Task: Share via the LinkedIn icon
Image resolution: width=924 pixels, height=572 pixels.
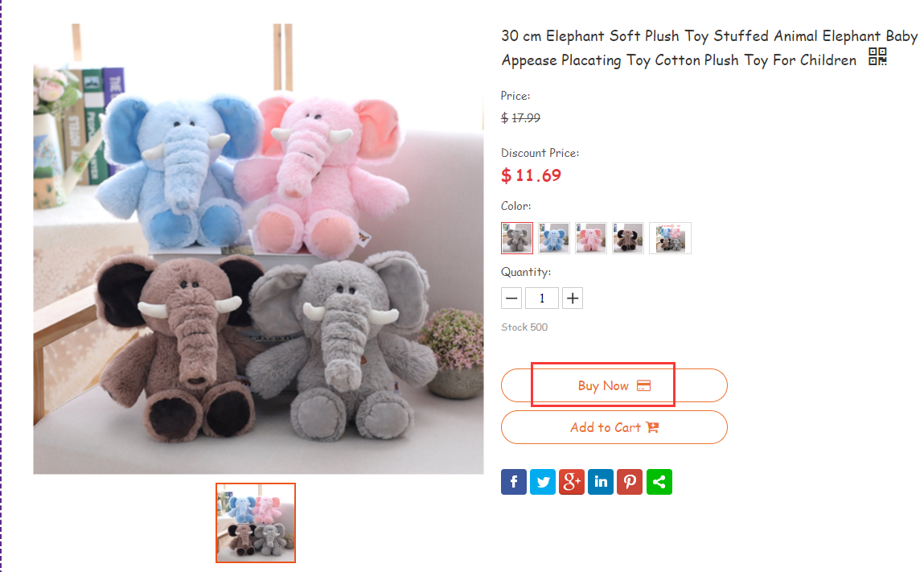Action: pos(601,482)
